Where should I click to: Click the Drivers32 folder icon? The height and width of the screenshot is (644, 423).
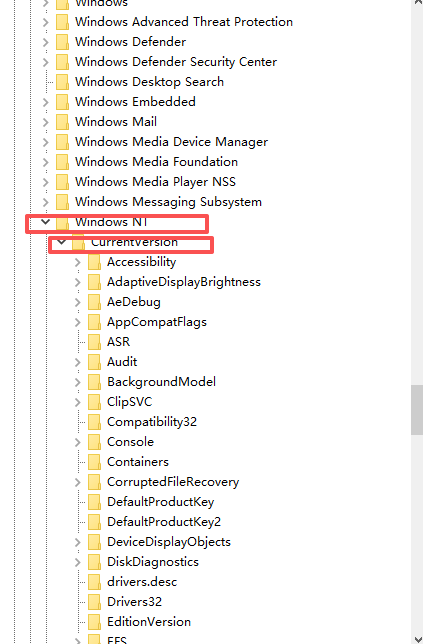click(x=94, y=602)
